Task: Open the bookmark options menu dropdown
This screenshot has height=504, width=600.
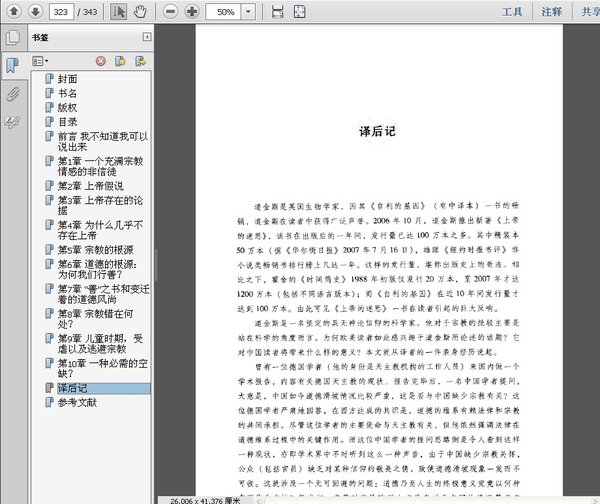Action: click(40, 61)
